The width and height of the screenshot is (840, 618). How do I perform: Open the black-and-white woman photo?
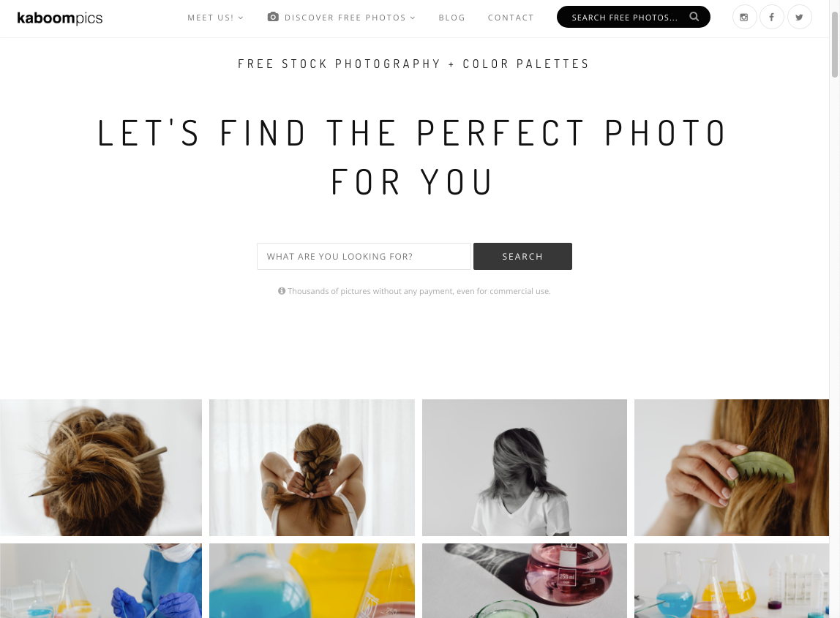coord(525,467)
